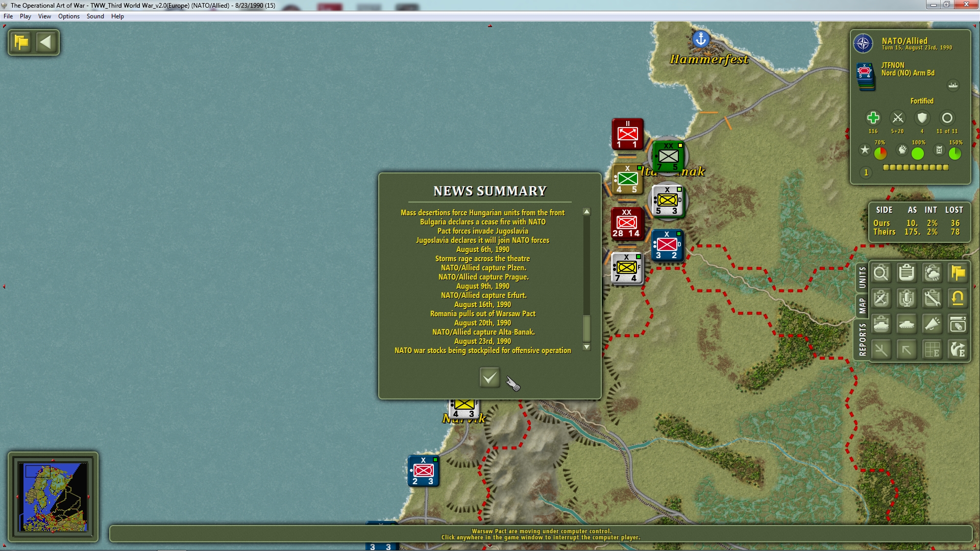Image resolution: width=980 pixels, height=551 pixels.
Task: Open the tank clipboard report
Action: [x=881, y=324]
